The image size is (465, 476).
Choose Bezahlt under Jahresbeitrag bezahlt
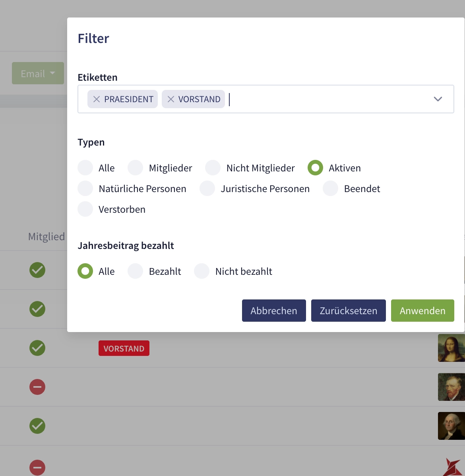pyautogui.click(x=136, y=271)
